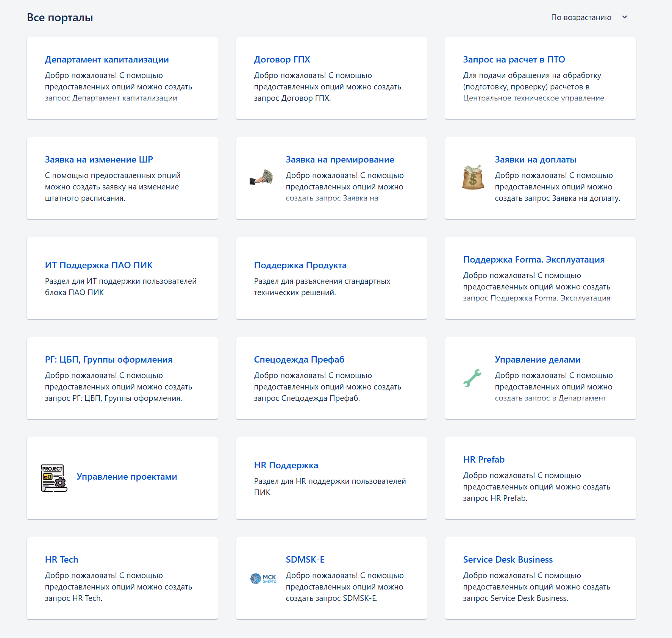This screenshot has width=672, height=638.
Task: Open Заявка на премирование portal
Action: tap(340, 159)
